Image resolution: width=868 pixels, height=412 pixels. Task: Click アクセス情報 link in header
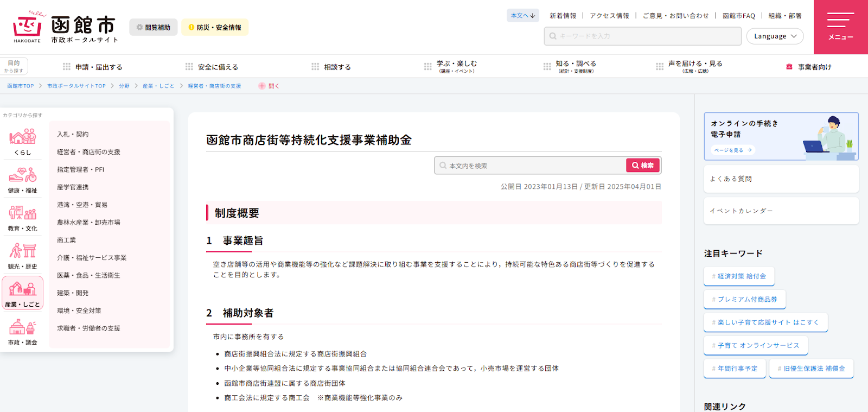click(x=609, y=16)
